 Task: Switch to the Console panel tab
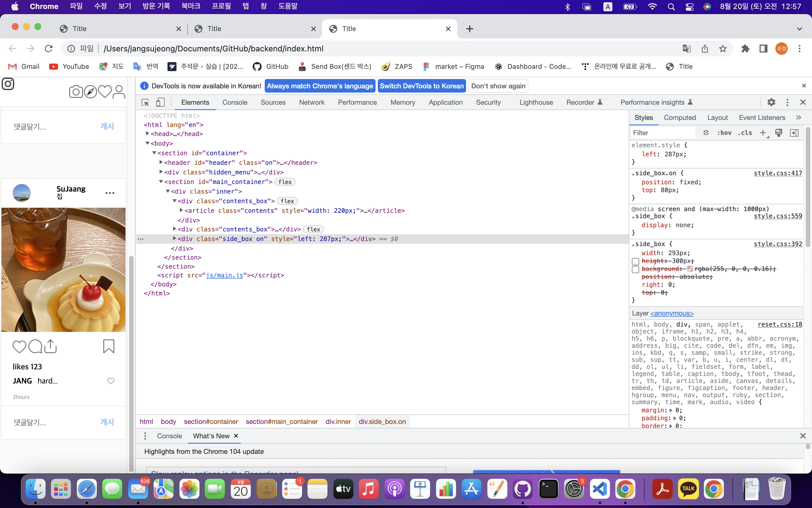[x=235, y=102]
